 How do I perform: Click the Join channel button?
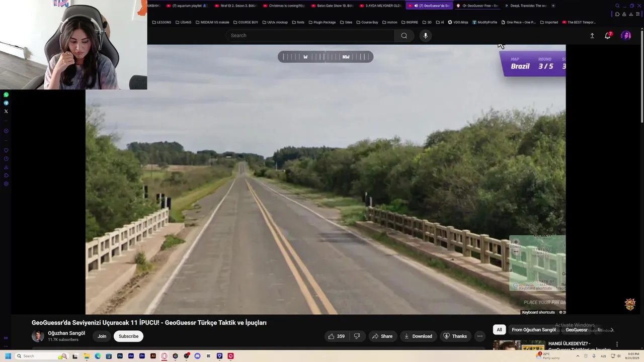[102, 336]
